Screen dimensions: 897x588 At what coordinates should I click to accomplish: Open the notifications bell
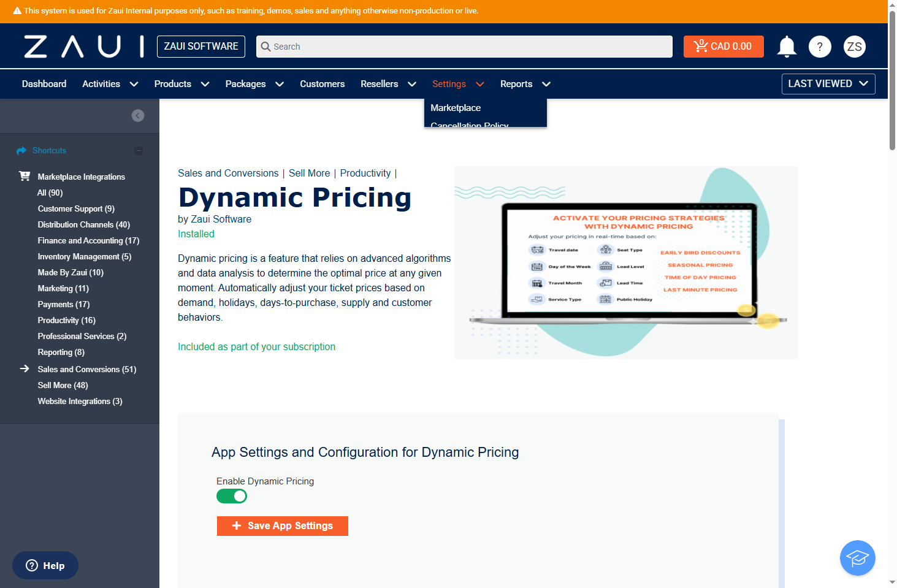click(787, 47)
